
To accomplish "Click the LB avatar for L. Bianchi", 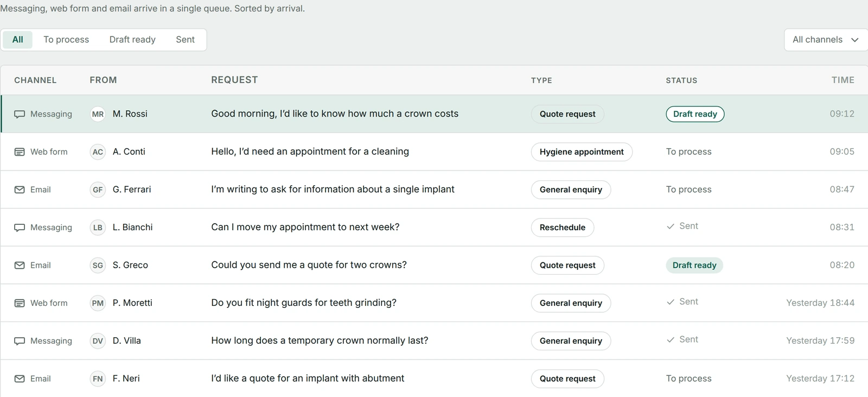I will click(98, 228).
